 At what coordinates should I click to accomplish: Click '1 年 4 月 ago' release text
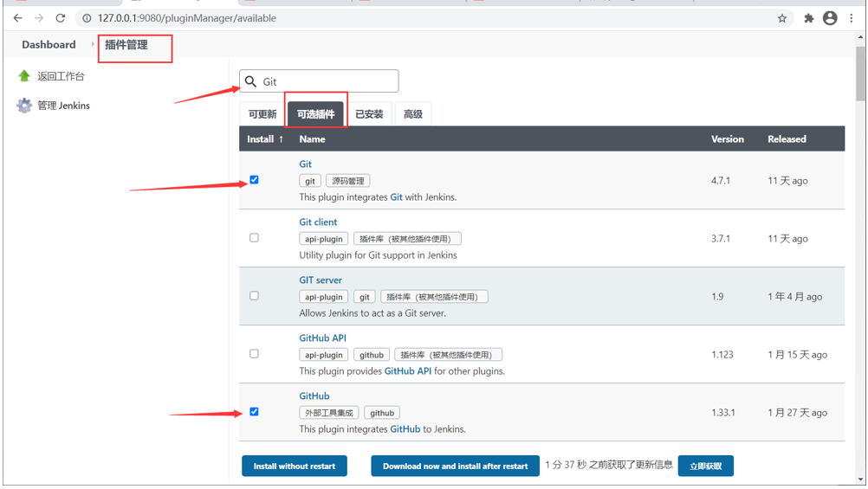point(795,297)
